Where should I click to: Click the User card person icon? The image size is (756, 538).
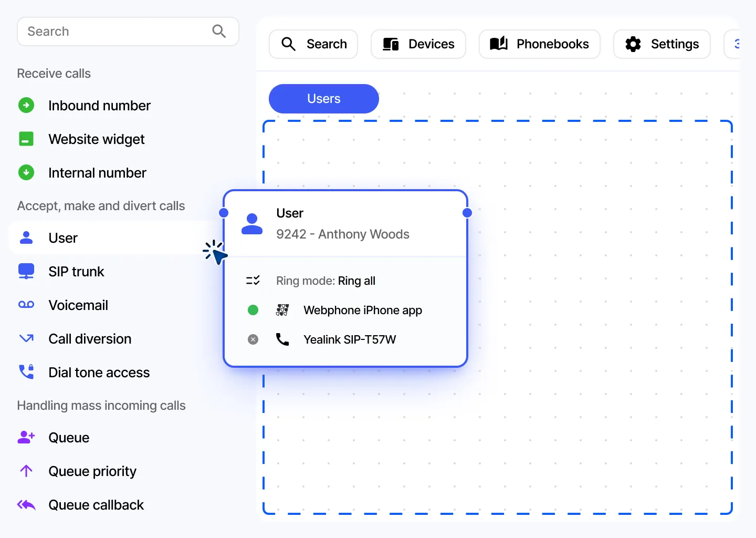click(x=252, y=224)
